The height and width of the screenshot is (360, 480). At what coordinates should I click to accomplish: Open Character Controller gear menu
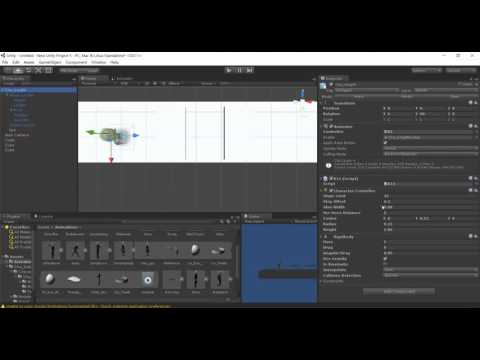476,190
